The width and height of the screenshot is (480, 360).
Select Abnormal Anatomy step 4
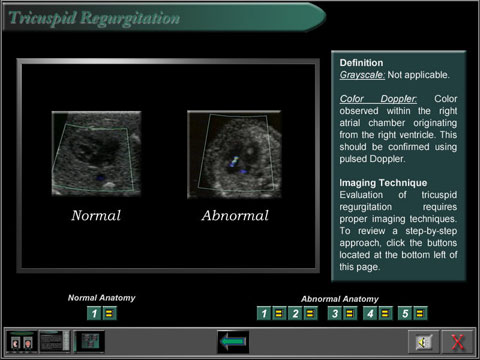click(370, 313)
